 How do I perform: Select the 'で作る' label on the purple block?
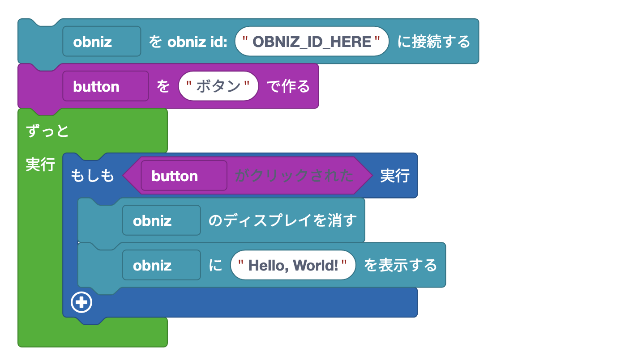288,86
